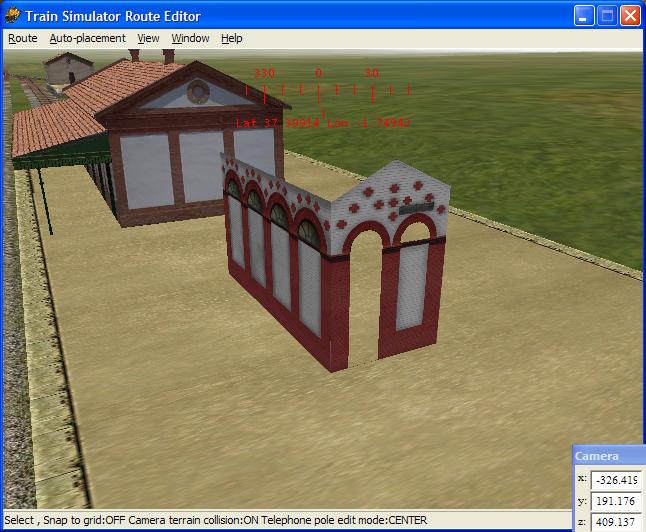This screenshot has height=532, width=646.
Task: Select the small distant building at top left
Action: tap(68, 70)
